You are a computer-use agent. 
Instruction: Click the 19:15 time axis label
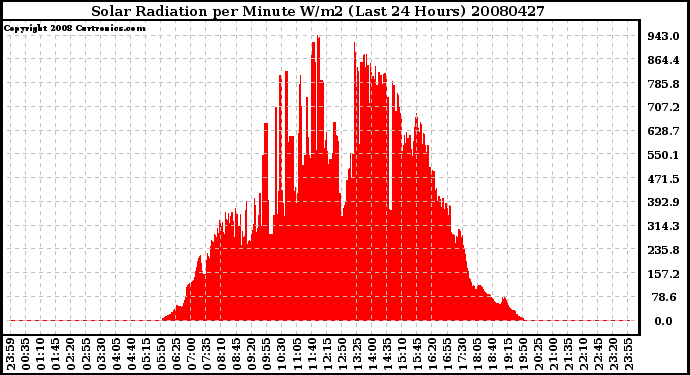point(507,354)
